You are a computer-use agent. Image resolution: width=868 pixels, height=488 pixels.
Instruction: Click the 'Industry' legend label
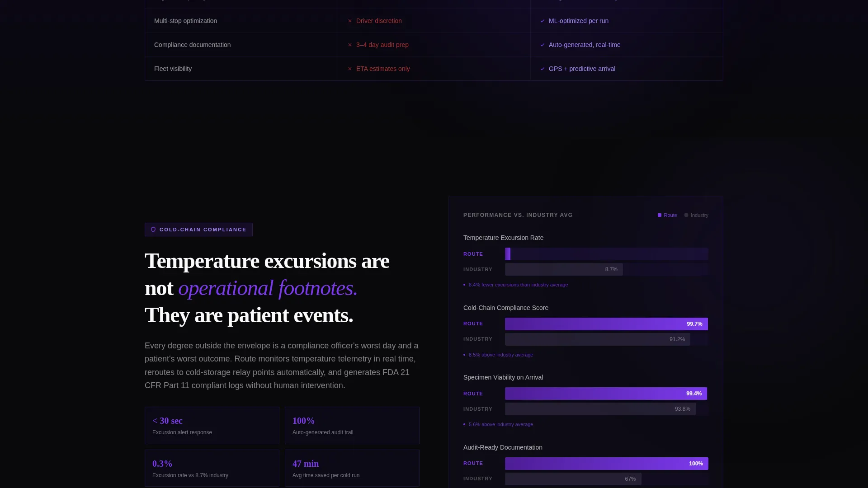[699, 215]
